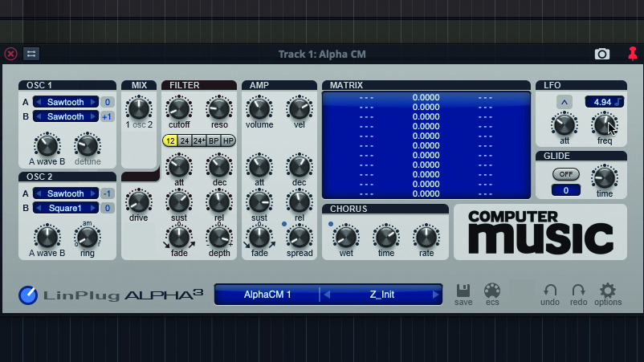
Task: Click the undo arrow icon
Action: [550, 291]
